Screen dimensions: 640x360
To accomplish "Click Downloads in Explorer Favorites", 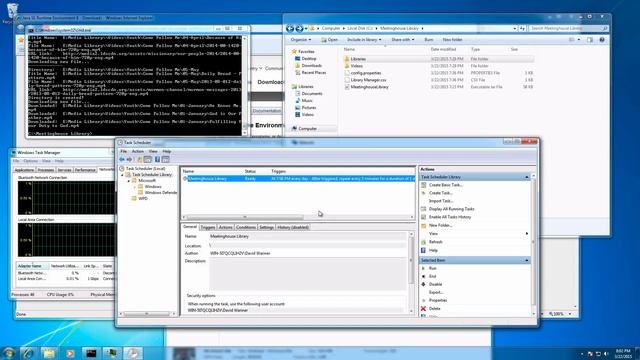I will [x=311, y=66].
